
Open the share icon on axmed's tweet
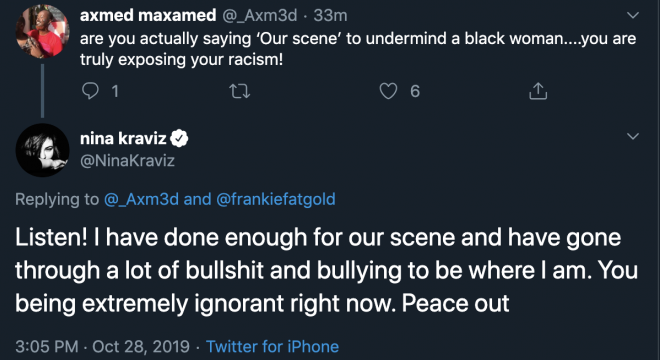[538, 91]
